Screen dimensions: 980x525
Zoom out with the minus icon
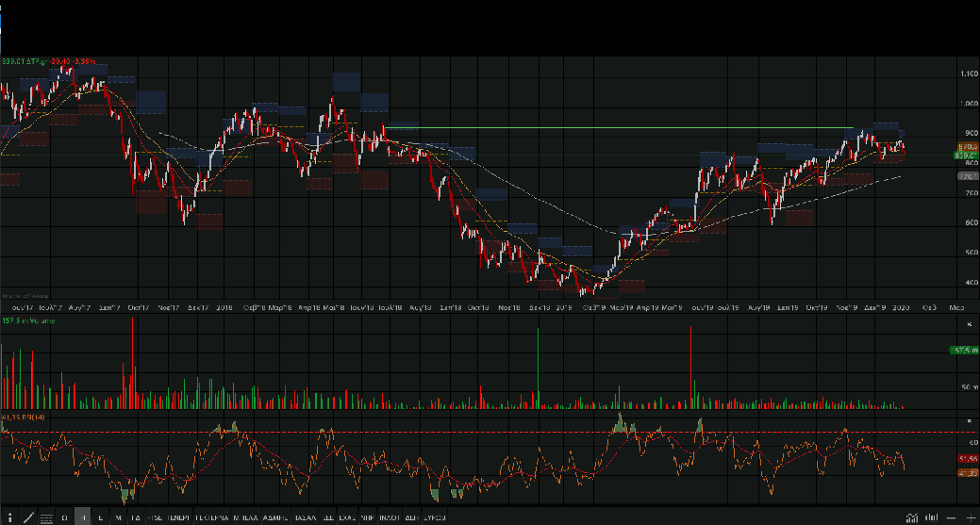(952, 517)
